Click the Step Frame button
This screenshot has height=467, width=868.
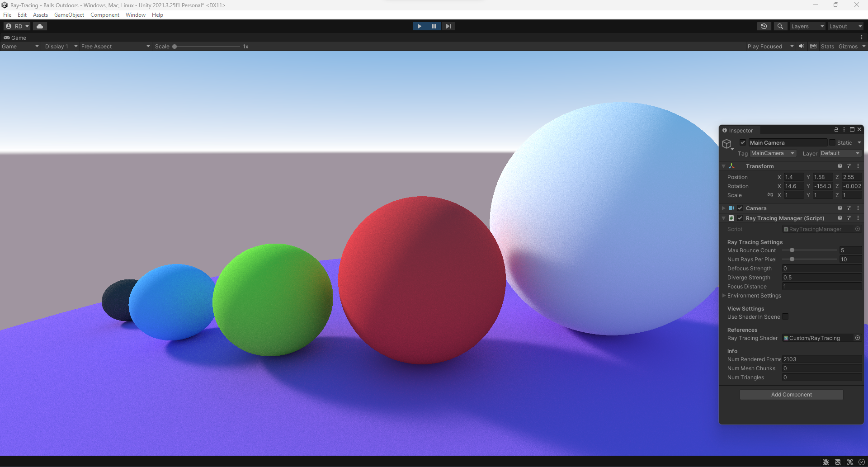tap(448, 26)
